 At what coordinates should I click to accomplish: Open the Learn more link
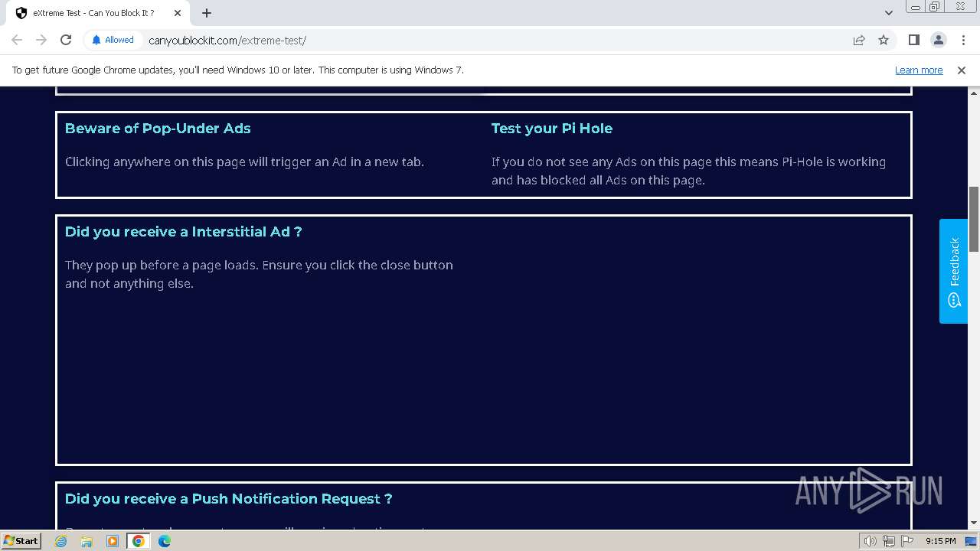pos(919,70)
